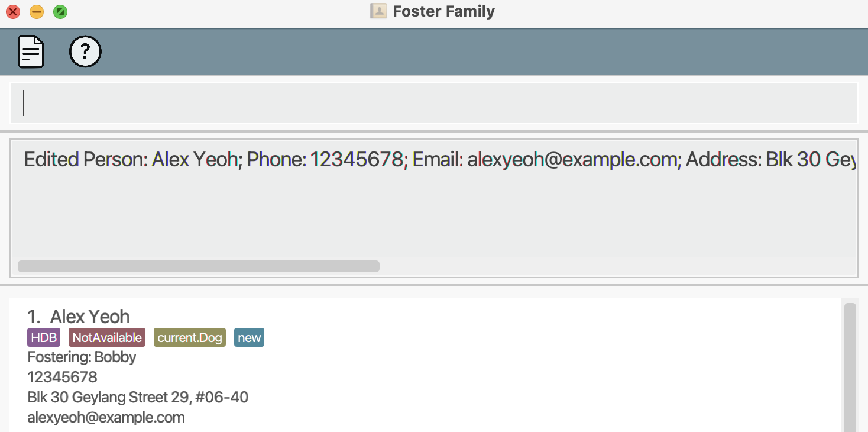Click the horizontal scrollbar in result panel
Image resolution: width=868 pixels, height=432 pixels.
[x=199, y=266]
